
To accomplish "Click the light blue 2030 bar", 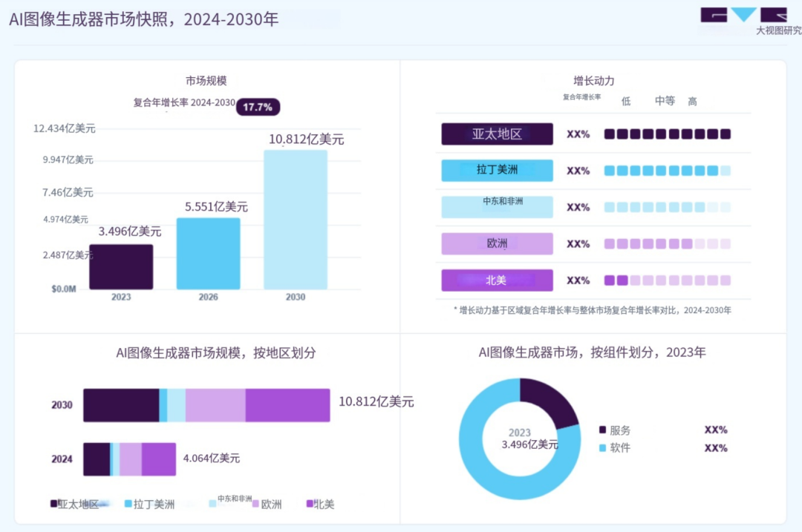I will coord(296,220).
